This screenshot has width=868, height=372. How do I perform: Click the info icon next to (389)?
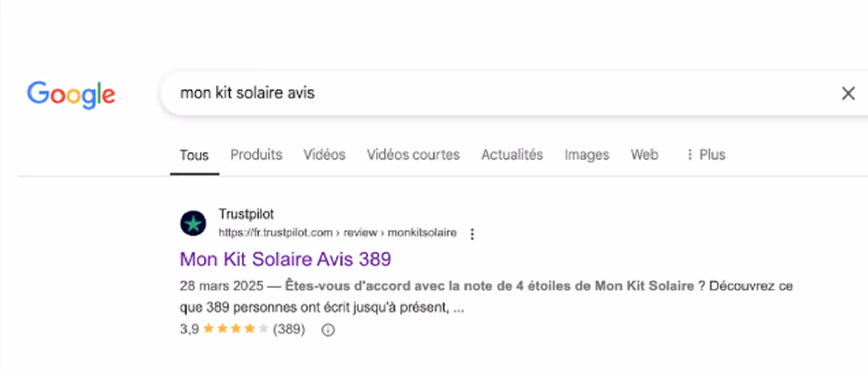(x=328, y=330)
